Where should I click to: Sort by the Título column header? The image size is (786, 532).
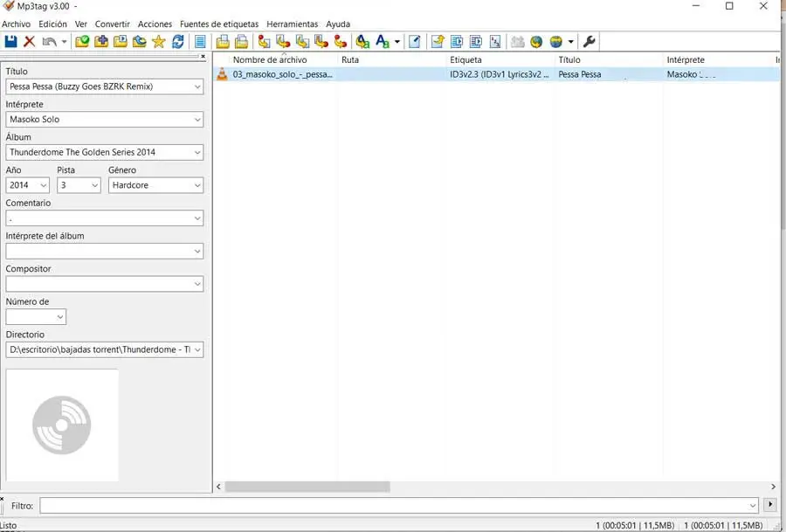point(609,59)
